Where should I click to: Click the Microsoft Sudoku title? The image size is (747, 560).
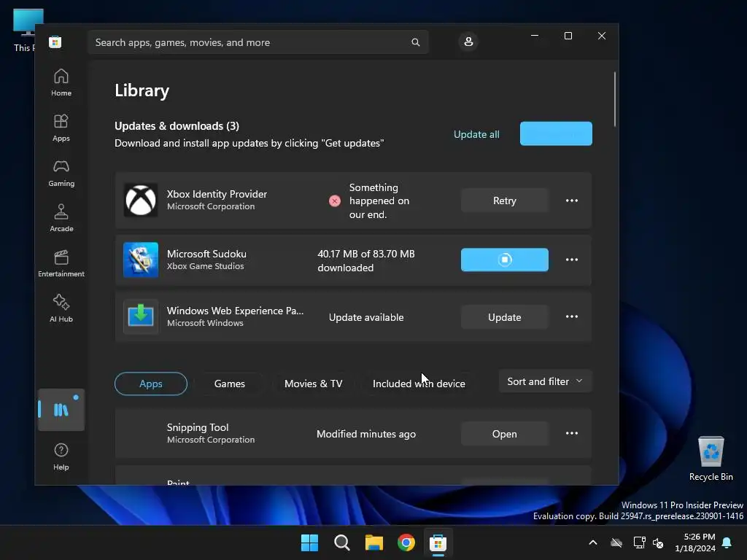point(206,254)
